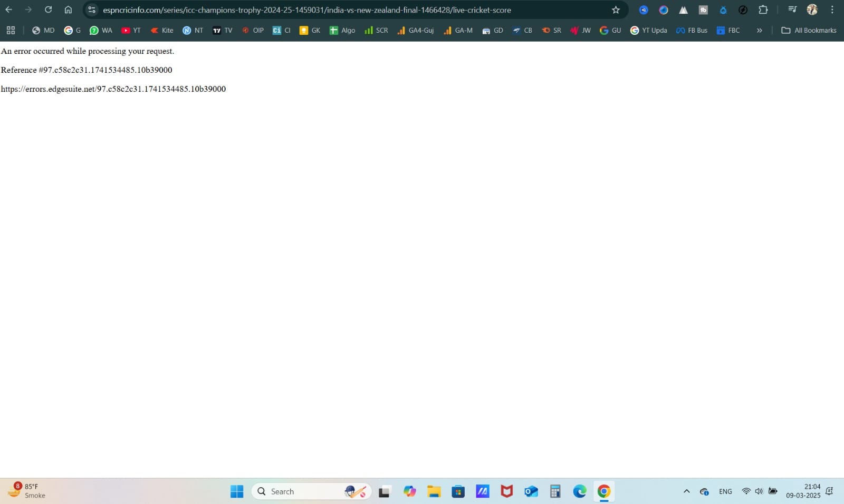Image resolution: width=844 pixels, height=504 pixels.
Task: Click the back navigation arrow
Action: tap(9, 9)
